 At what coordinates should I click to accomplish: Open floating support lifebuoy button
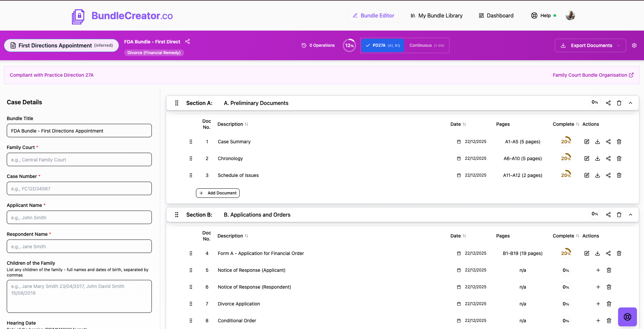click(628, 317)
